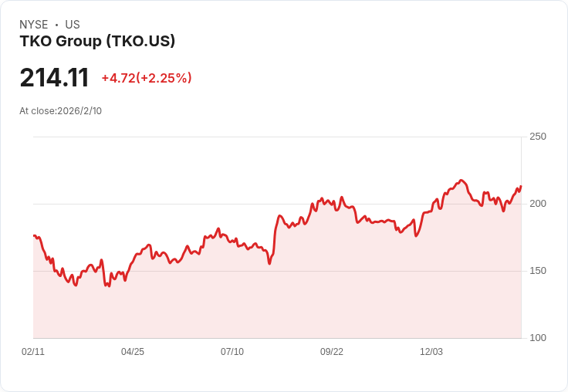The height and width of the screenshot is (392, 568).
Task: Click the 09/22 date on x-axis
Action: tap(332, 351)
